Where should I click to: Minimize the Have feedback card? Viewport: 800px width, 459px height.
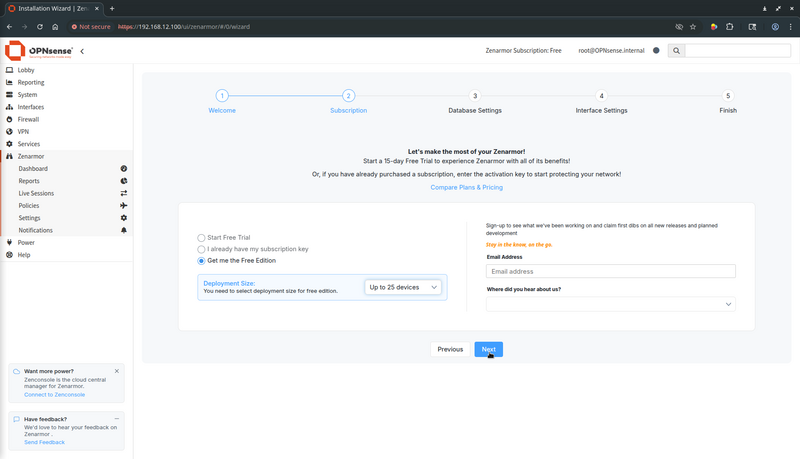click(117, 419)
